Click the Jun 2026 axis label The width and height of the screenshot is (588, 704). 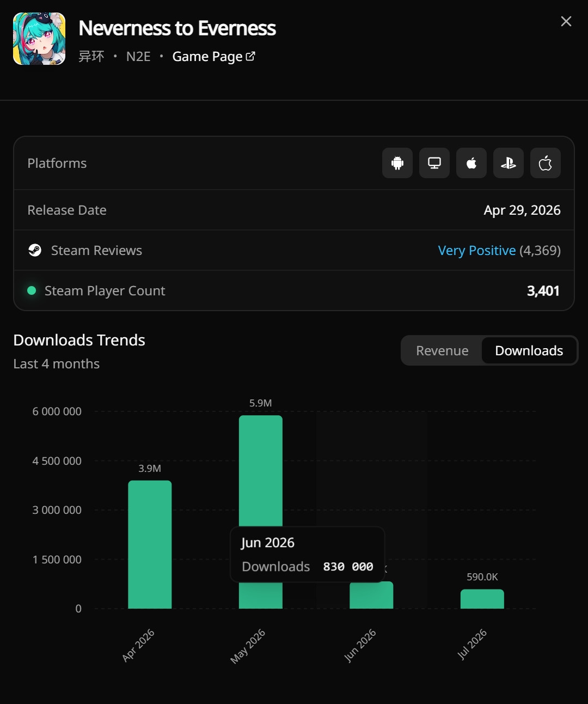[x=360, y=645]
